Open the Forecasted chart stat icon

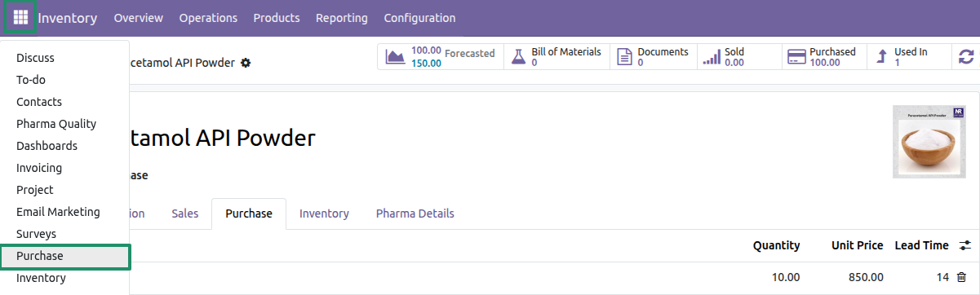[x=396, y=56]
